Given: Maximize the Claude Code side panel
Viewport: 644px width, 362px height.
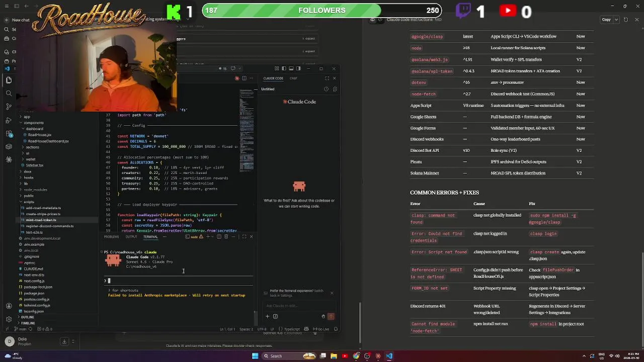Looking at the screenshot, I should (x=327, y=78).
